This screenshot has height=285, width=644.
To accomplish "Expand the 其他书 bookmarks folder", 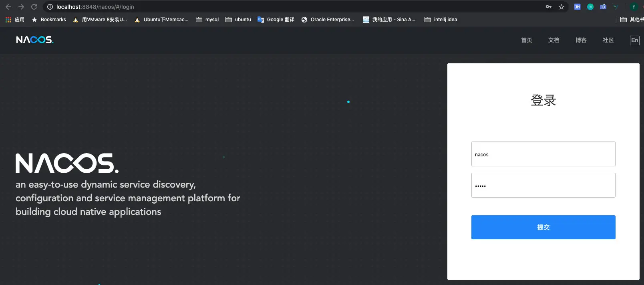I will pos(632,20).
